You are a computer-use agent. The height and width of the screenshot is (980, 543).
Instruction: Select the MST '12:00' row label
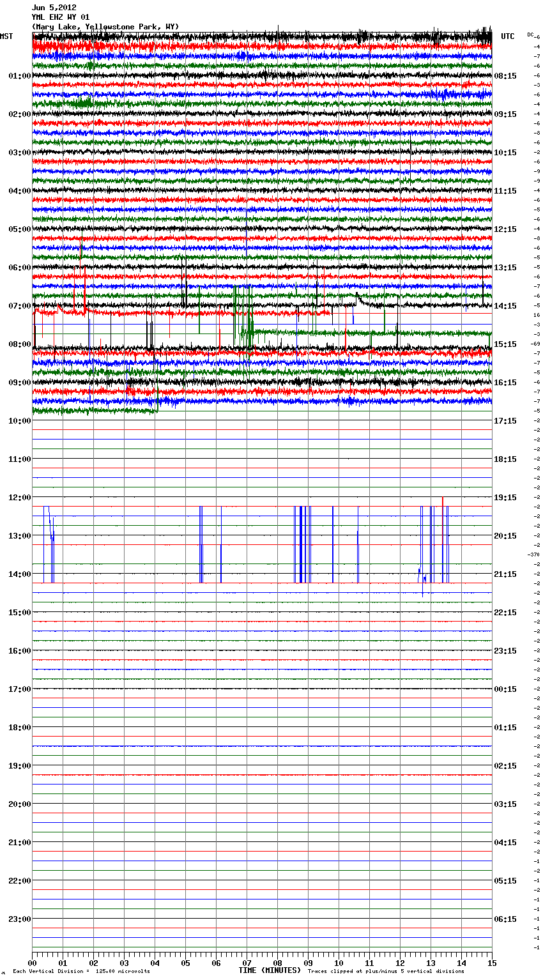[20, 498]
